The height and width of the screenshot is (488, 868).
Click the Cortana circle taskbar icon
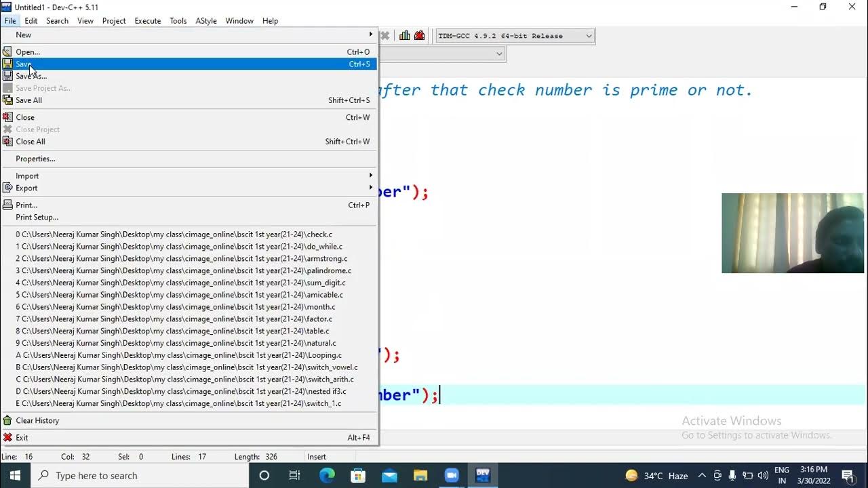[264, 476]
